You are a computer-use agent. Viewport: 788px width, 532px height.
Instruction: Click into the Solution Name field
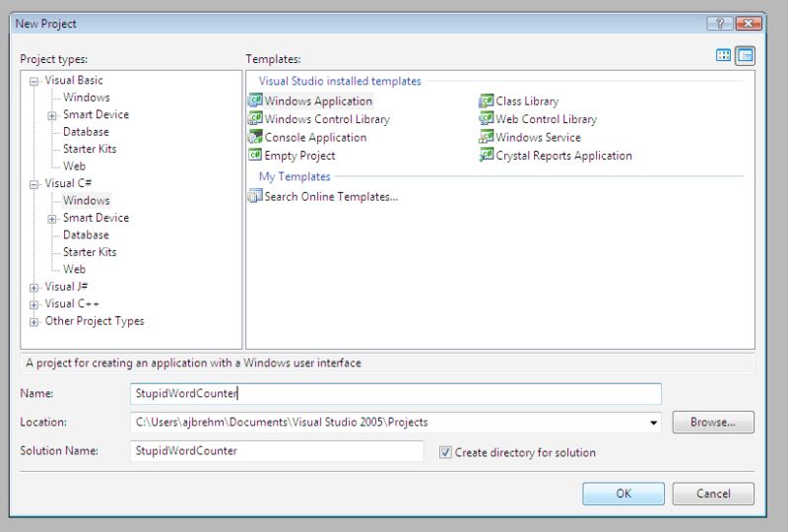click(277, 450)
